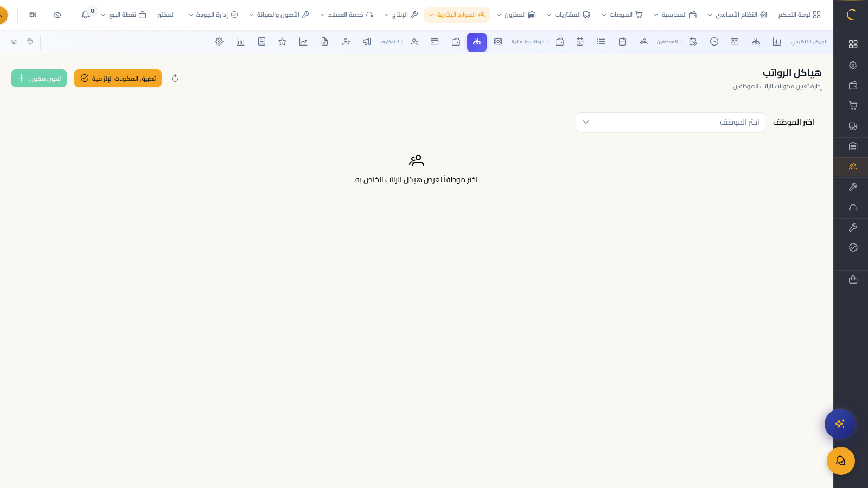Open the AI sparkle assistant button
868x488 pixels.
click(x=839, y=424)
